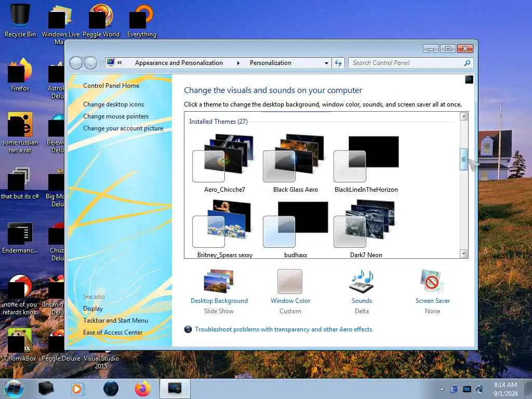This screenshot has height=399, width=532.
Task: Open the address bar history dropdown
Action: click(326, 63)
